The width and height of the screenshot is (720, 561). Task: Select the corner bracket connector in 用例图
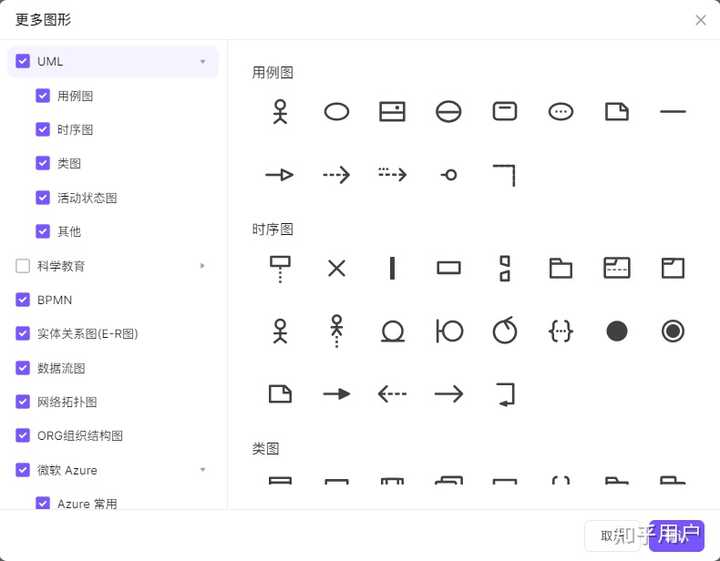[504, 175]
